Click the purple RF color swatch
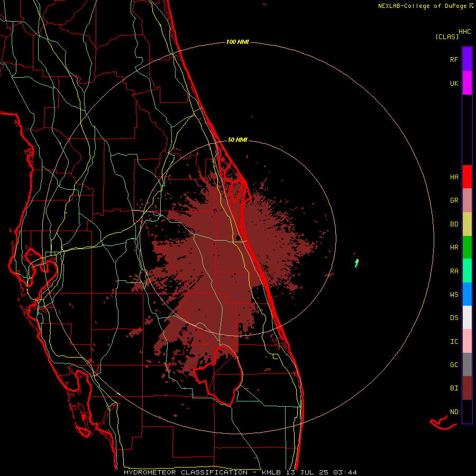Screen dimensions: 476x476 point(467,59)
